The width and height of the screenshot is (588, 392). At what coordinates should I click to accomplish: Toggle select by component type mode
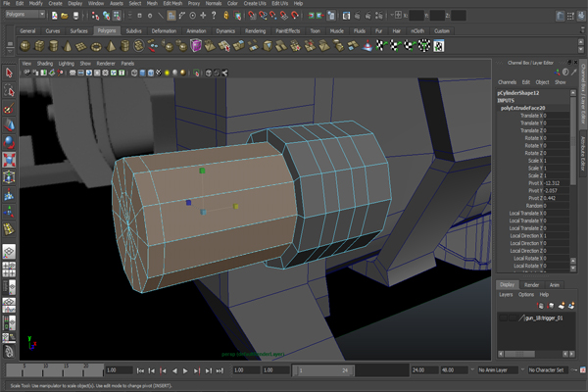(x=117, y=16)
